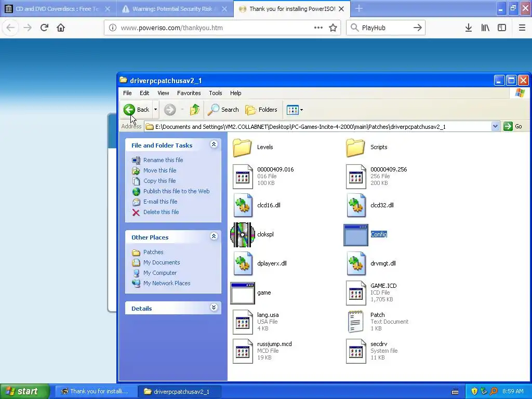Reload the page in Firefox
The image size is (532, 399).
(44, 28)
